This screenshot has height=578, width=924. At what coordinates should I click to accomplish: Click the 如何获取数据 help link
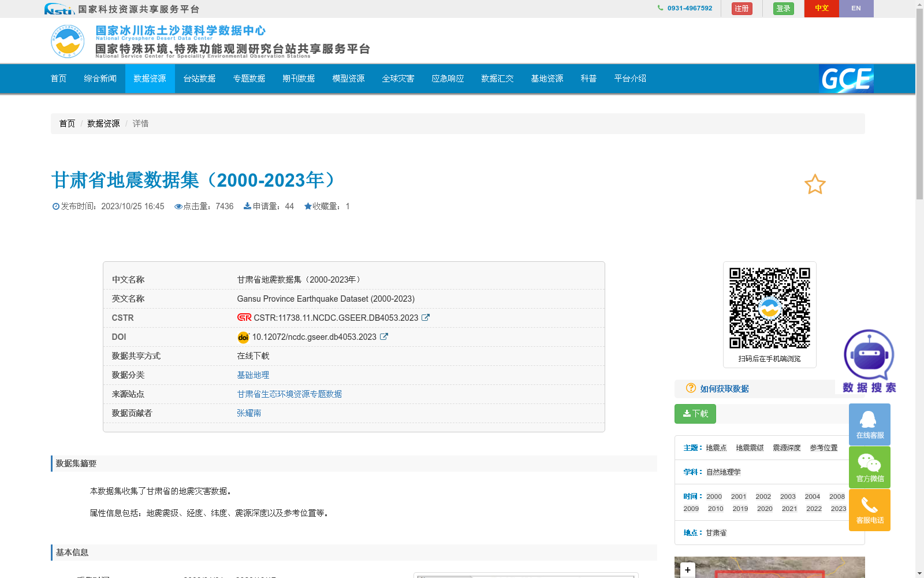724,388
